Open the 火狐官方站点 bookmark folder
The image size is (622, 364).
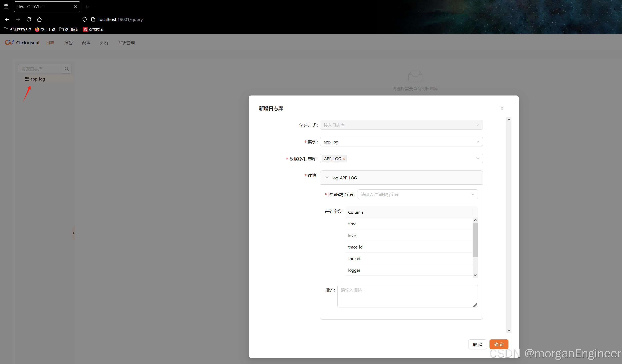[18, 30]
